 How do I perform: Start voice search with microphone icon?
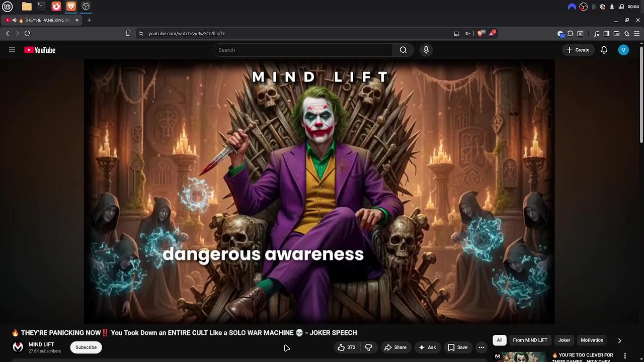click(x=426, y=50)
